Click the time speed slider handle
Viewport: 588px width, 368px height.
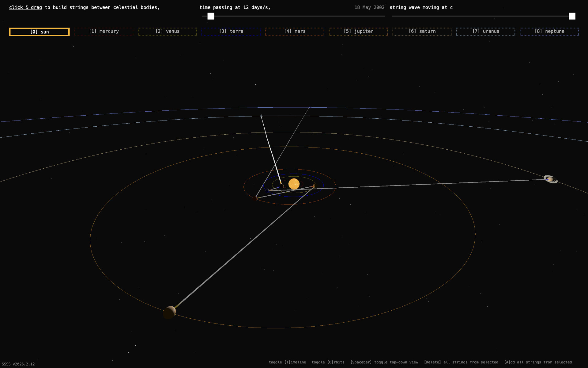coord(211,16)
